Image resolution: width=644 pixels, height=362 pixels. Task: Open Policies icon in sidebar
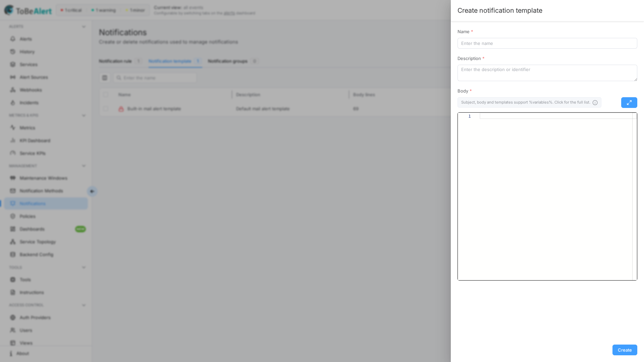(13, 216)
